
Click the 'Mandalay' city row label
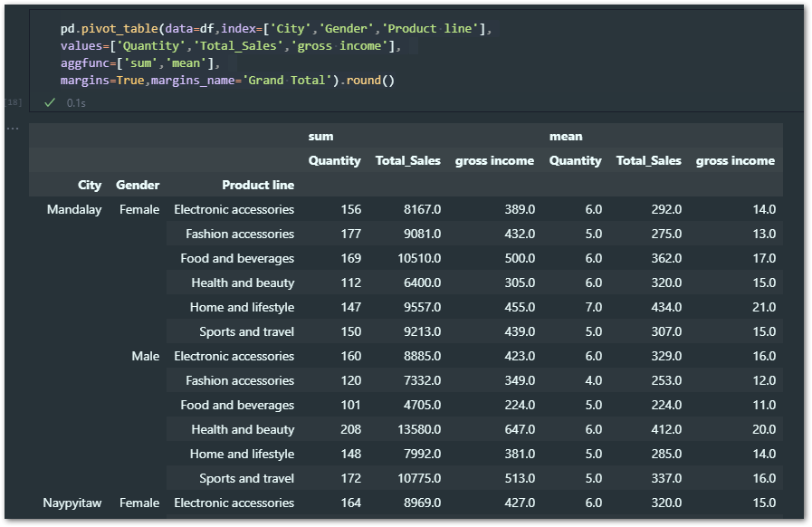coord(74,209)
